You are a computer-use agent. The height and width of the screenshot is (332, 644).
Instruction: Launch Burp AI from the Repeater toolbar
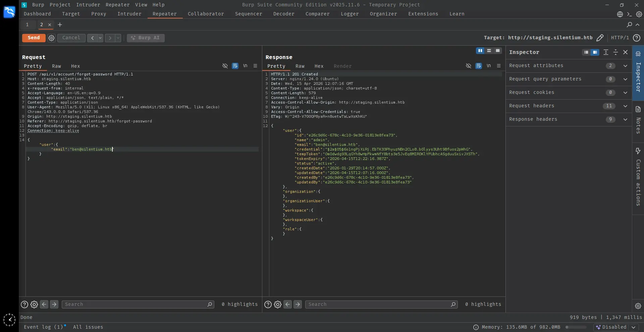[x=146, y=38]
